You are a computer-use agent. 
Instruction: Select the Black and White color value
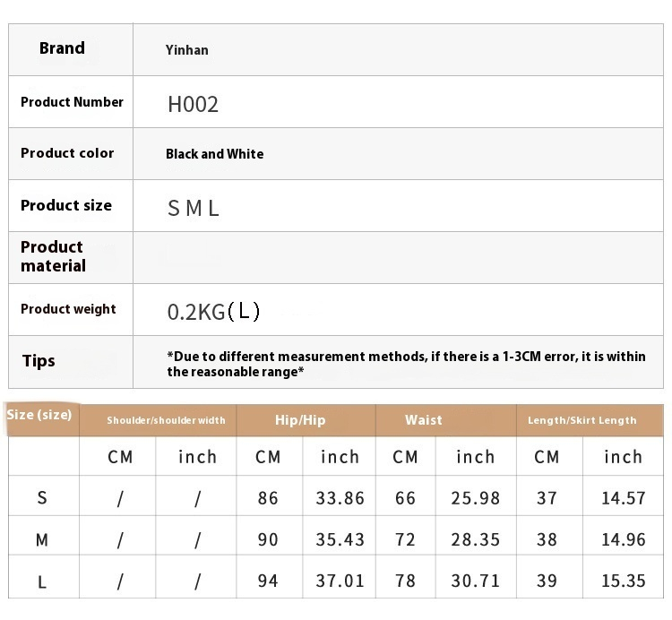(x=214, y=154)
